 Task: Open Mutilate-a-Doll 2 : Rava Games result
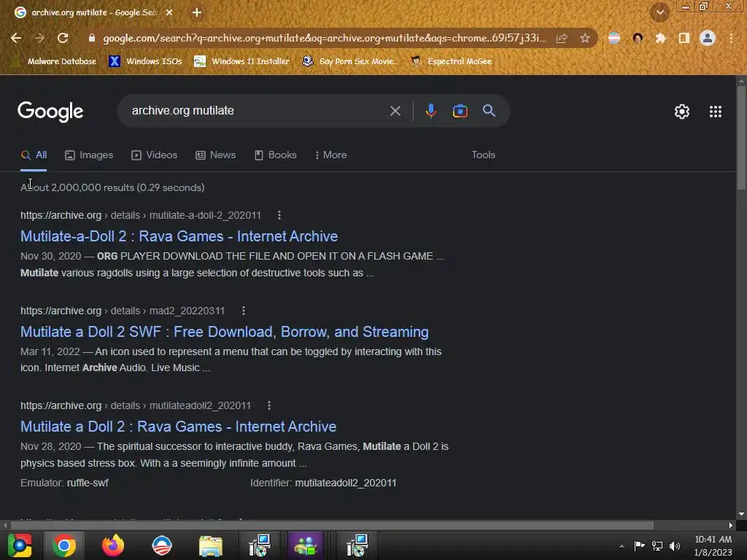tap(179, 236)
